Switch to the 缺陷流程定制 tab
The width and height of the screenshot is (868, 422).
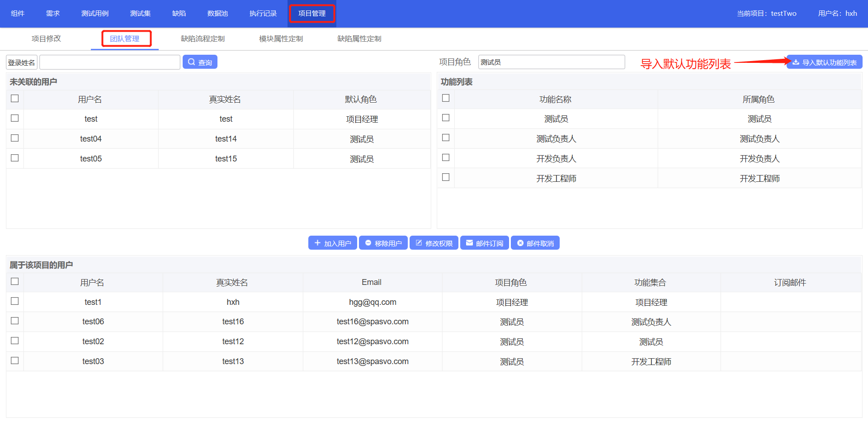[x=203, y=39]
